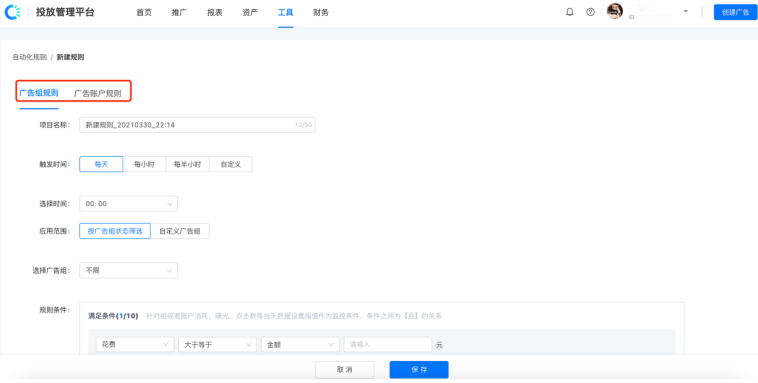Open the 大于等于 operator dropdown
This screenshot has height=383, width=758.
pos(217,345)
